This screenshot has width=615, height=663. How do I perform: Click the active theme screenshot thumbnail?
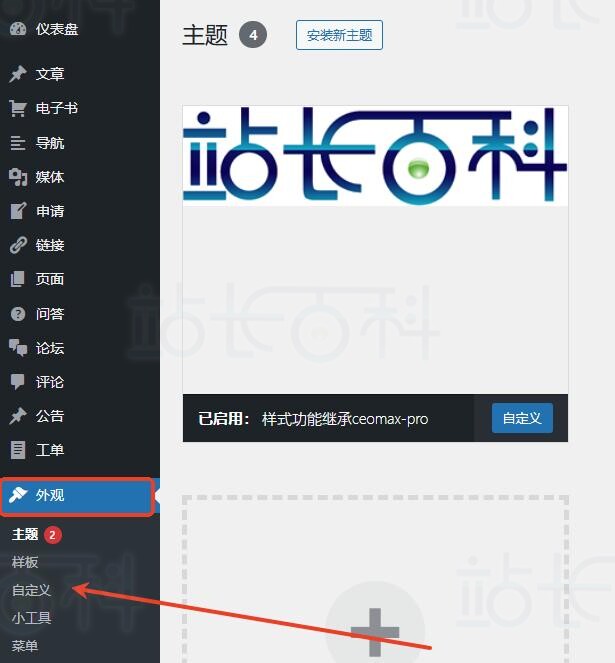tap(375, 249)
